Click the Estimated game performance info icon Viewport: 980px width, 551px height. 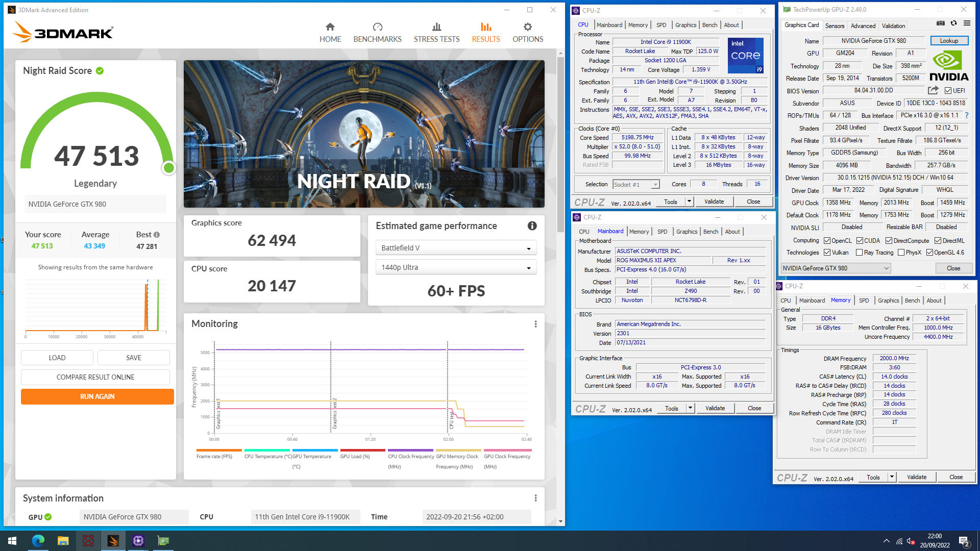click(532, 226)
